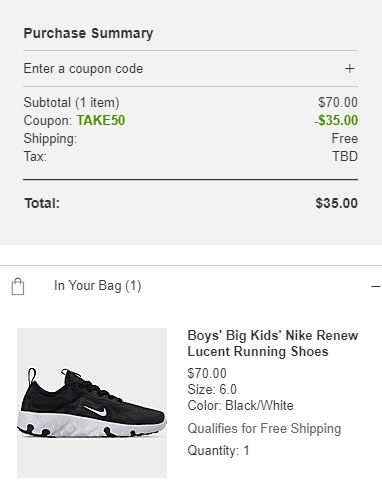Click the 'Quantity: 1' text
This screenshot has height=487, width=382.
(x=218, y=450)
